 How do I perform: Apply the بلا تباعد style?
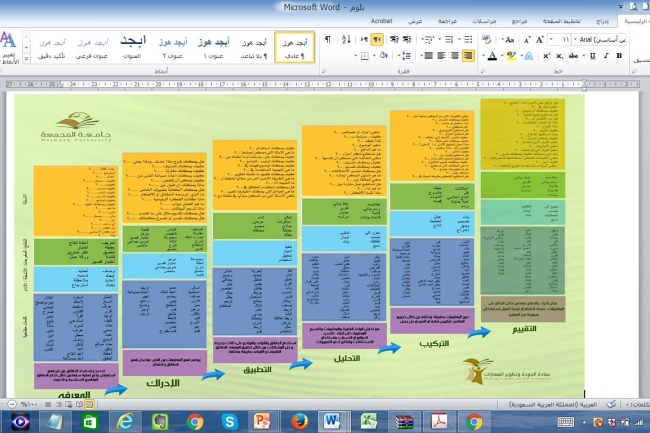click(254, 48)
